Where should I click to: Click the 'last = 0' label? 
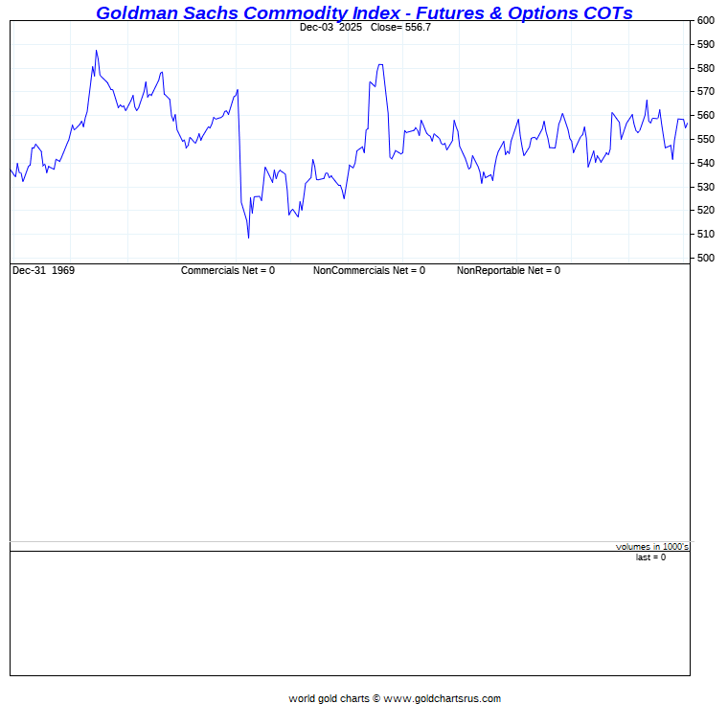click(650, 557)
